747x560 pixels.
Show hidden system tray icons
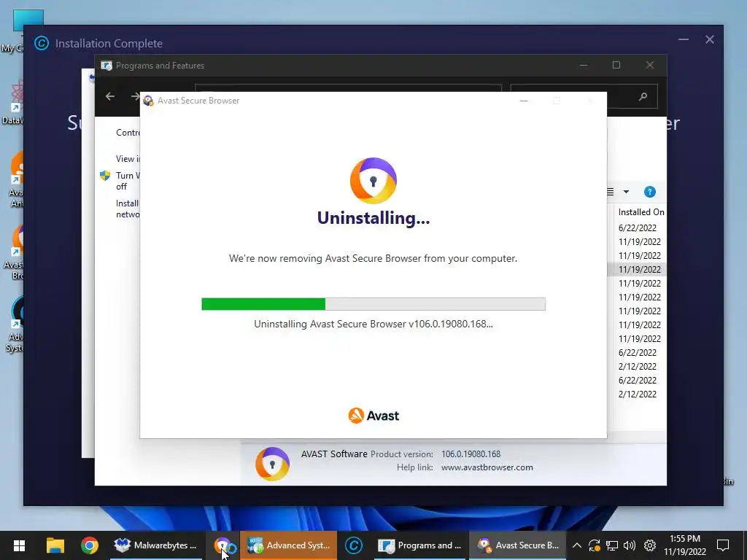point(576,545)
